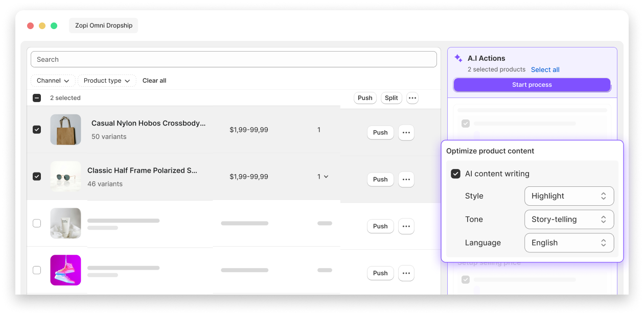Click the bulk Push button in selection bar

(x=365, y=98)
